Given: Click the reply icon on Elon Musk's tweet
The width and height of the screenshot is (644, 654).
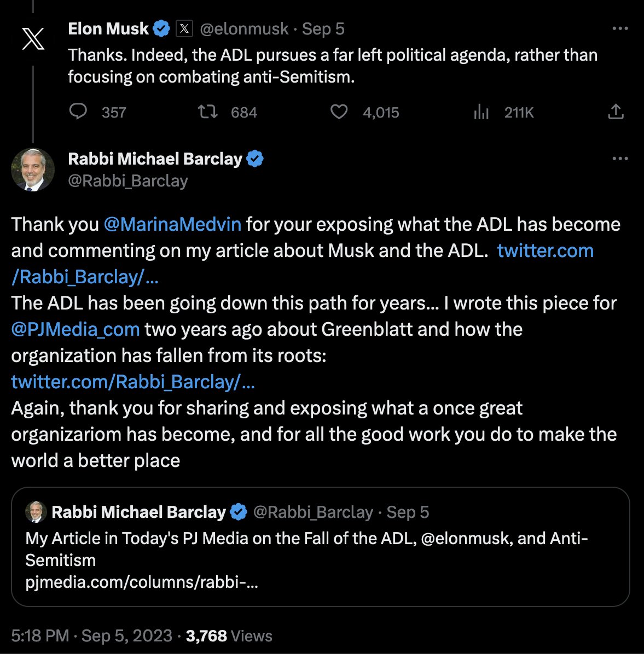Looking at the screenshot, I should (x=78, y=112).
